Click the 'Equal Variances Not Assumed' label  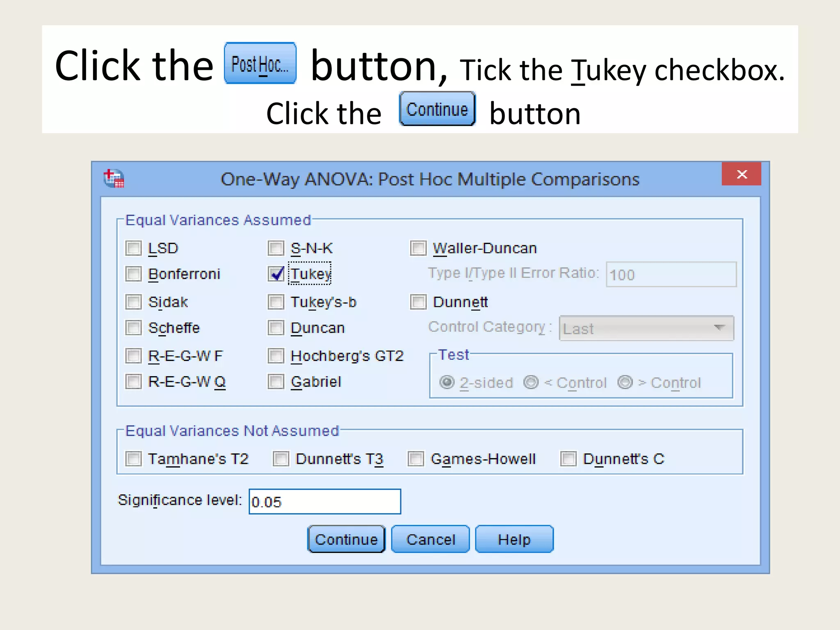click(232, 431)
